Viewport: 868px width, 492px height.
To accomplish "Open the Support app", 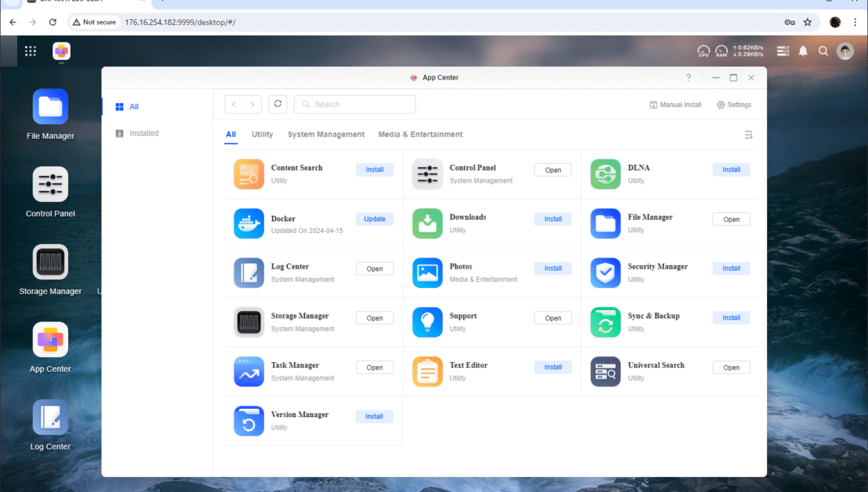I will pyautogui.click(x=553, y=318).
